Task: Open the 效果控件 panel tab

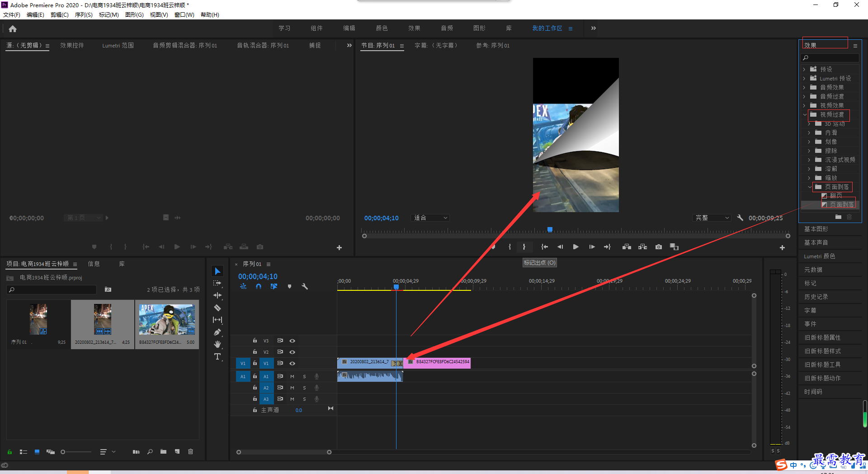Action: coord(72,45)
